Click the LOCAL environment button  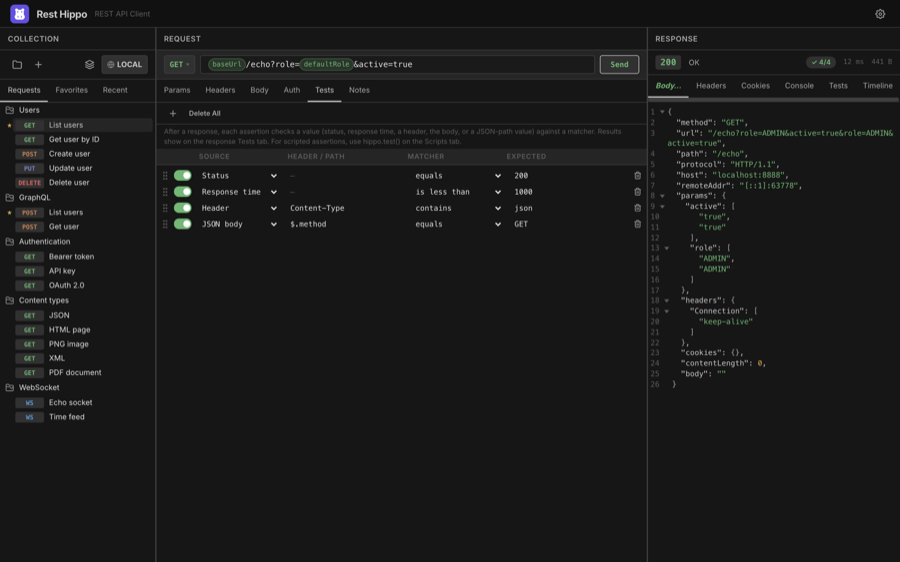(x=125, y=64)
